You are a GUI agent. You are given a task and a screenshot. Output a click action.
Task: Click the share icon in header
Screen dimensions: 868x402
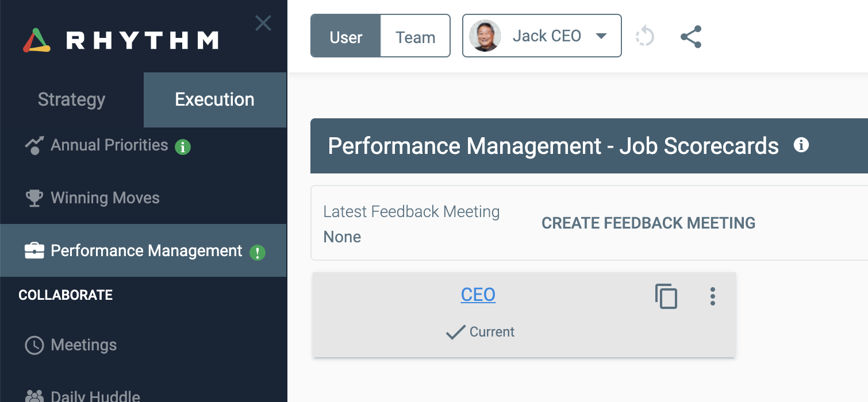pyautogui.click(x=691, y=37)
